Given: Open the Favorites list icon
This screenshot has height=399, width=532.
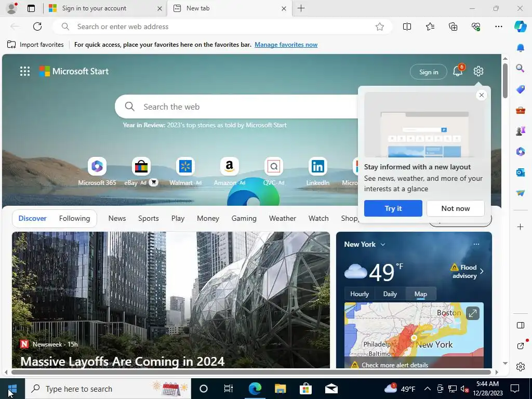Looking at the screenshot, I should pyautogui.click(x=430, y=26).
